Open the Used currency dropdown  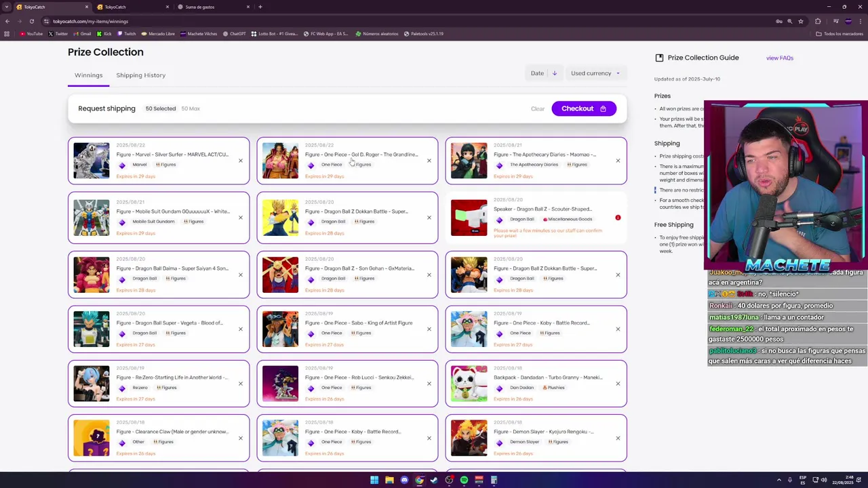tap(595, 73)
